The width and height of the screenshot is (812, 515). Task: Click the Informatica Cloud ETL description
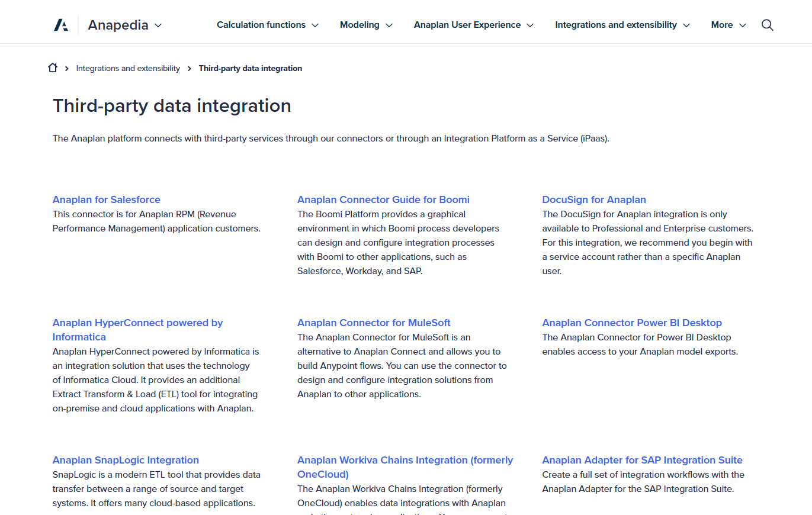coord(156,380)
